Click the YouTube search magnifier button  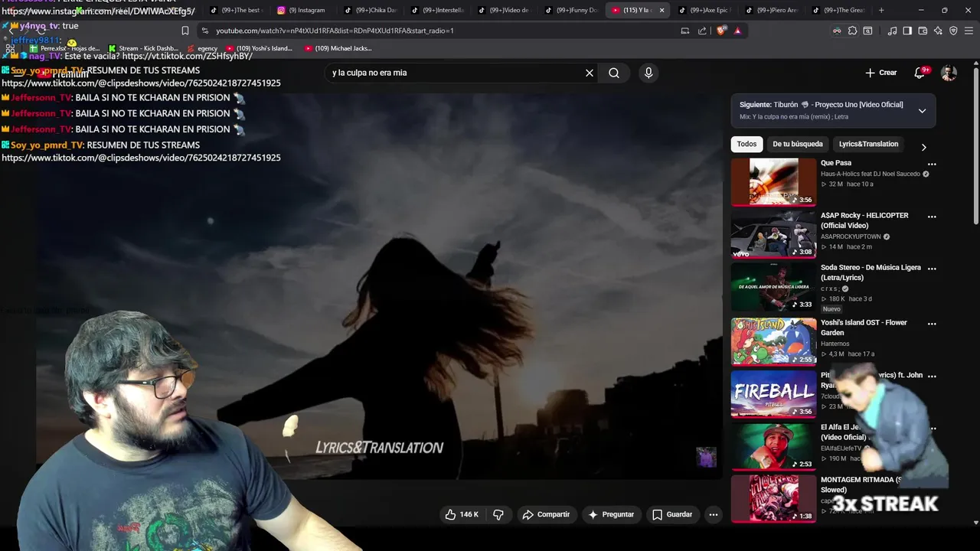click(x=614, y=73)
